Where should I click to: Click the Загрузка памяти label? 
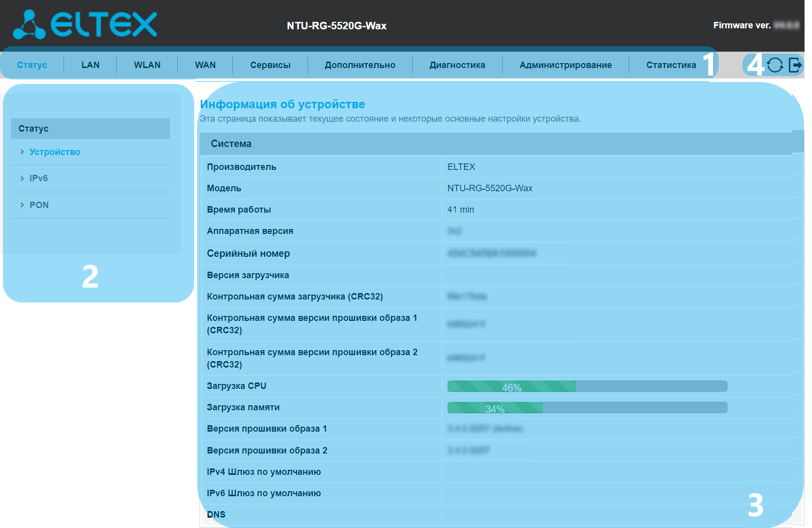243,407
